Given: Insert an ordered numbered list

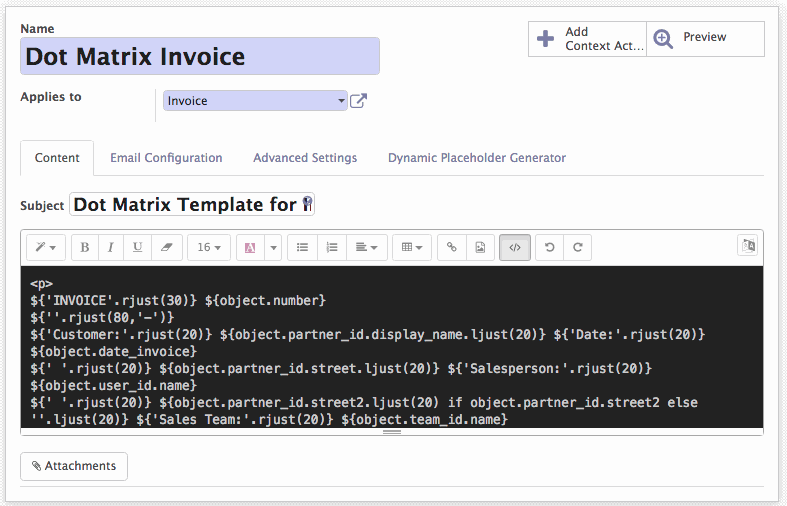Looking at the screenshot, I should 332,247.
